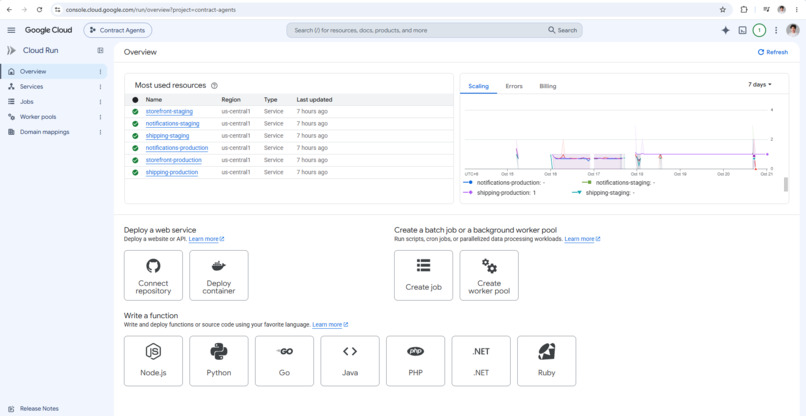
Task: Click the Create worker pool card
Action: [x=489, y=275]
